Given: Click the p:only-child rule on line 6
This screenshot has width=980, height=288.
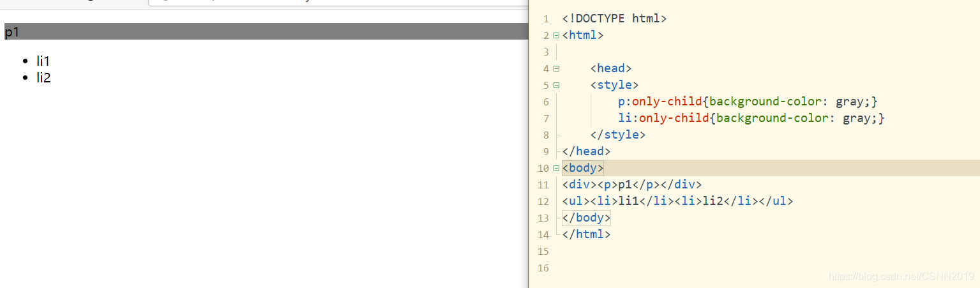Looking at the screenshot, I should 748,102.
